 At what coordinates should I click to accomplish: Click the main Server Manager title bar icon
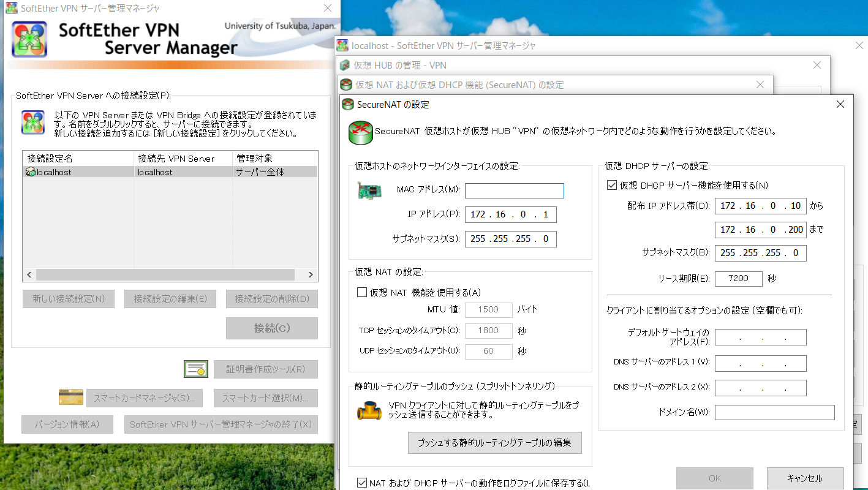pyautogui.click(x=11, y=8)
